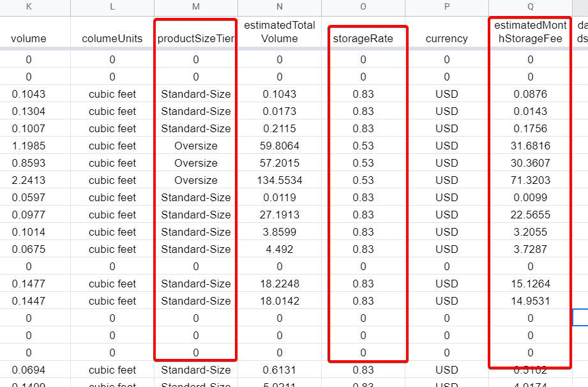This screenshot has width=588, height=387.
Task: Select the estimatedTotalVolume header cell
Action: coord(280,32)
